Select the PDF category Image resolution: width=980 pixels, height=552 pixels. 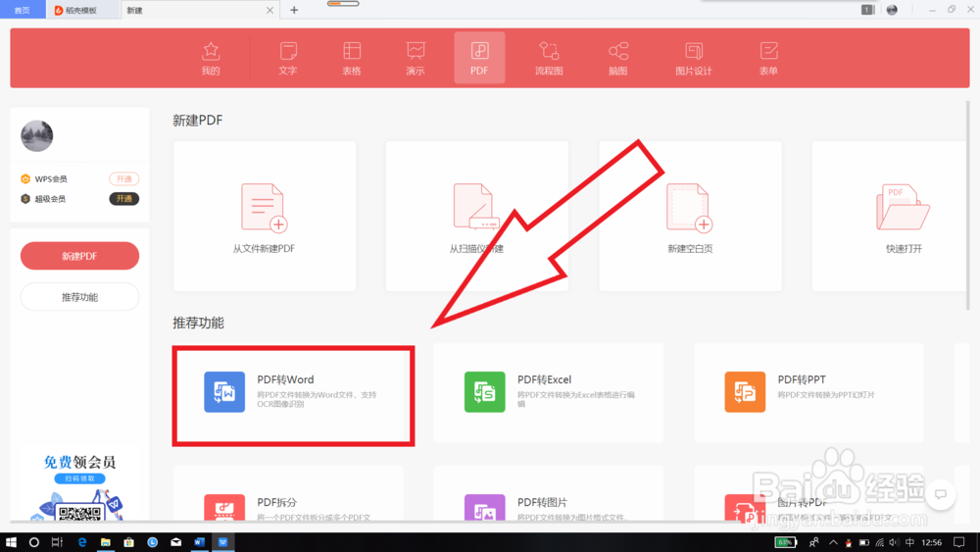[x=479, y=58]
